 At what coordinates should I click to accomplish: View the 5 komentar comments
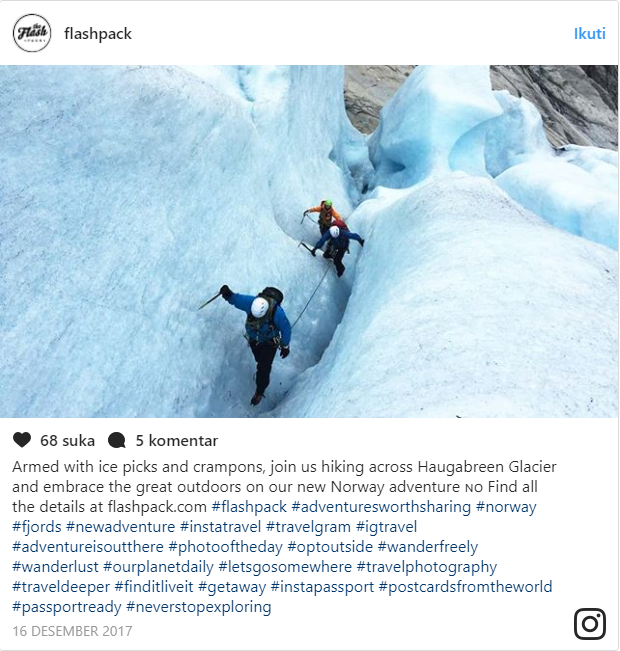coord(176,441)
